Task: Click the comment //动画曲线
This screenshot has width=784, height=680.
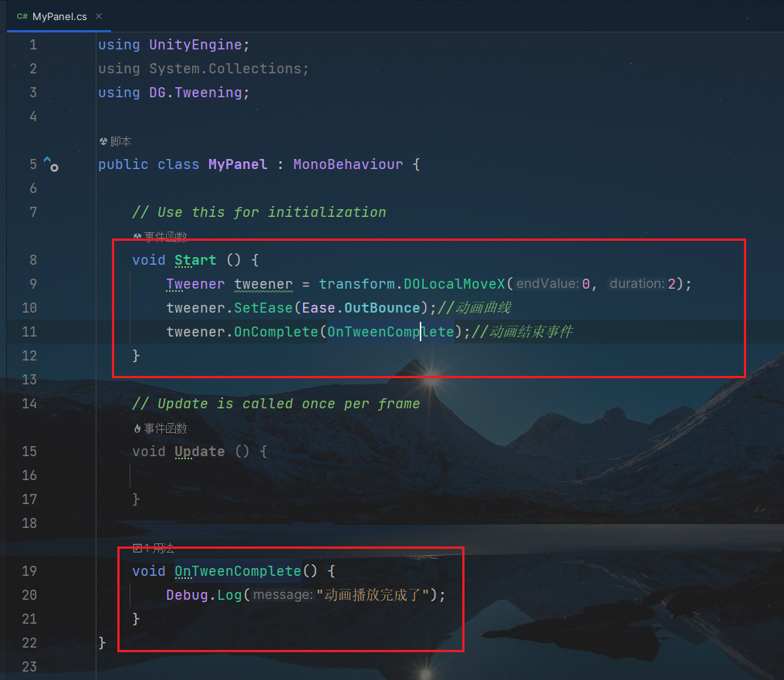Action: tap(474, 308)
